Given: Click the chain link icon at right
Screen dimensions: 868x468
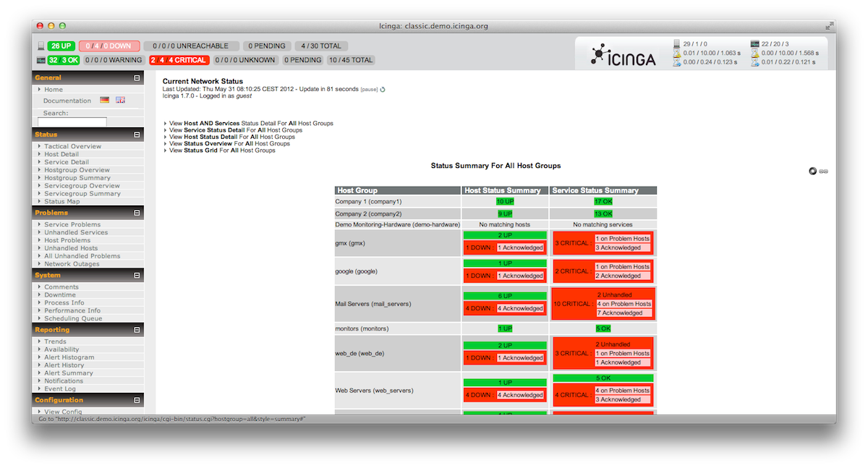Looking at the screenshot, I should (823, 171).
